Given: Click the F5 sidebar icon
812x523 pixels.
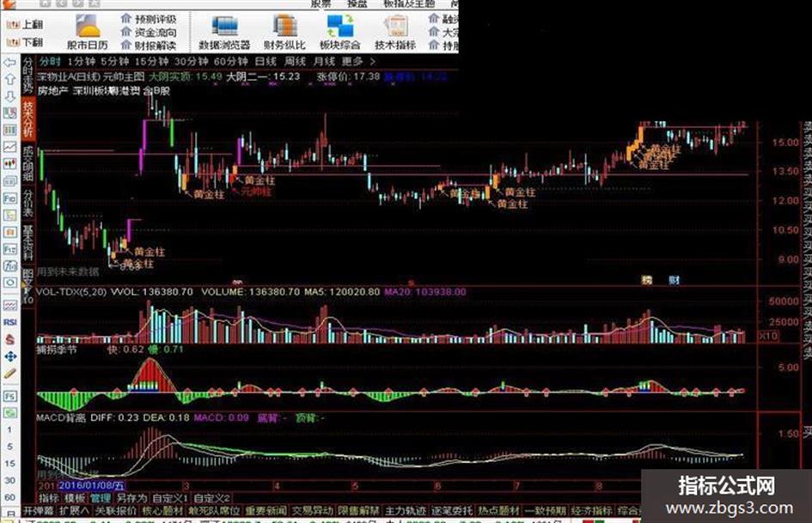Looking at the screenshot, I should (9, 396).
